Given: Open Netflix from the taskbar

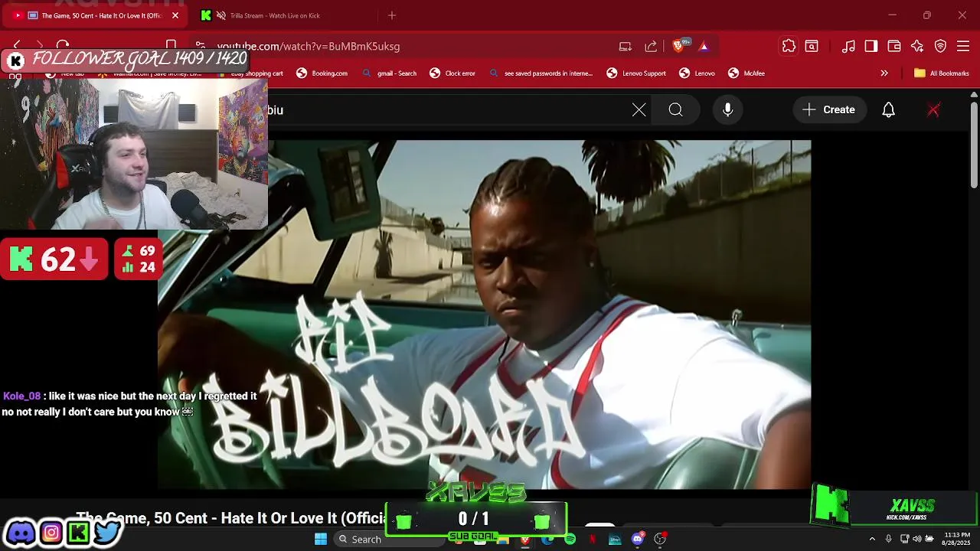Looking at the screenshot, I should 593,540.
